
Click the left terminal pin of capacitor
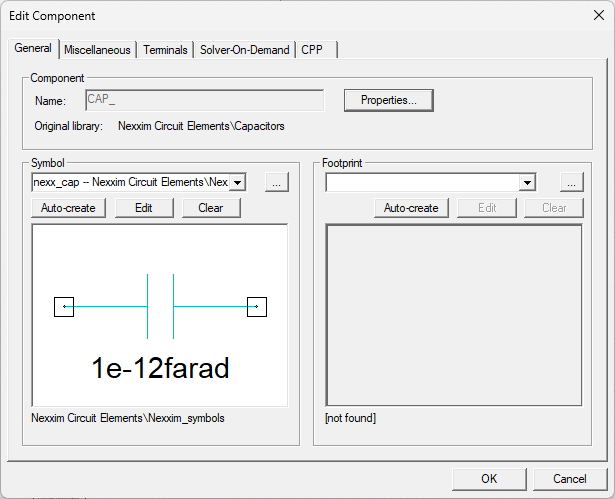click(x=64, y=307)
